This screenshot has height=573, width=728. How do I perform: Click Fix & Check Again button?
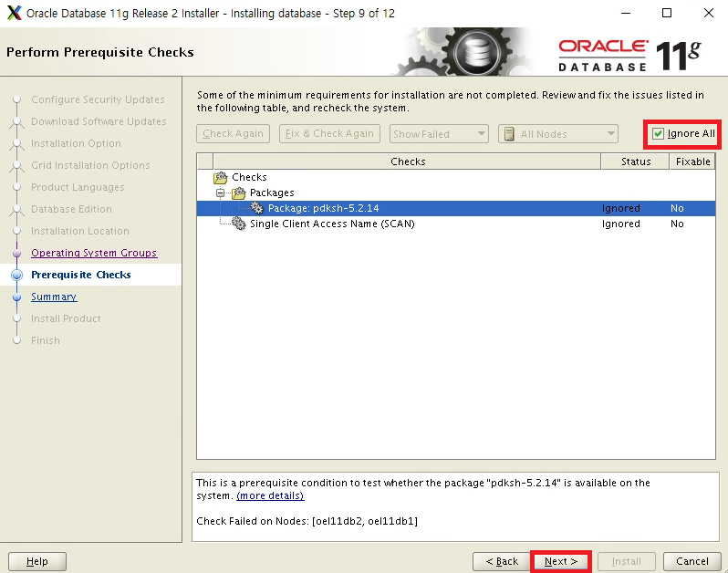point(329,134)
